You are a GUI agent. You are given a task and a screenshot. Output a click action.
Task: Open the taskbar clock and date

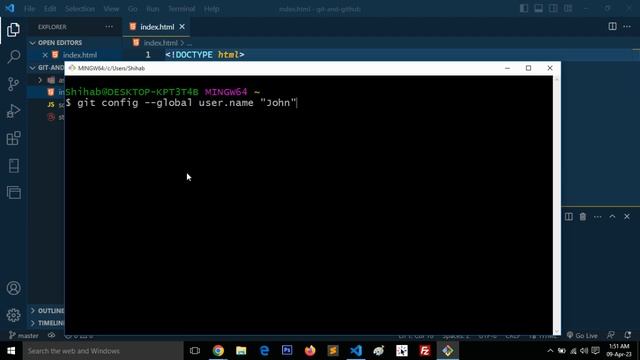tap(619, 351)
